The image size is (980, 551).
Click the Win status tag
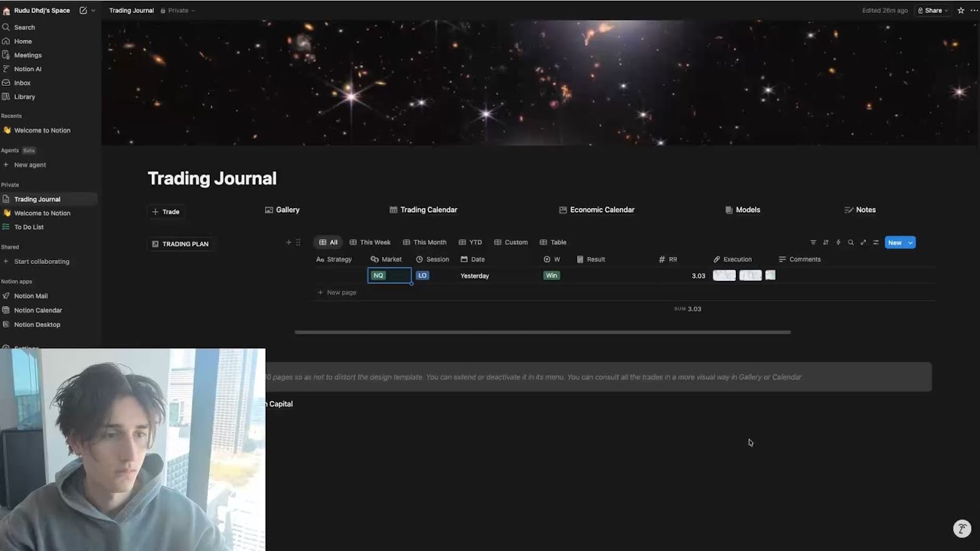551,275
